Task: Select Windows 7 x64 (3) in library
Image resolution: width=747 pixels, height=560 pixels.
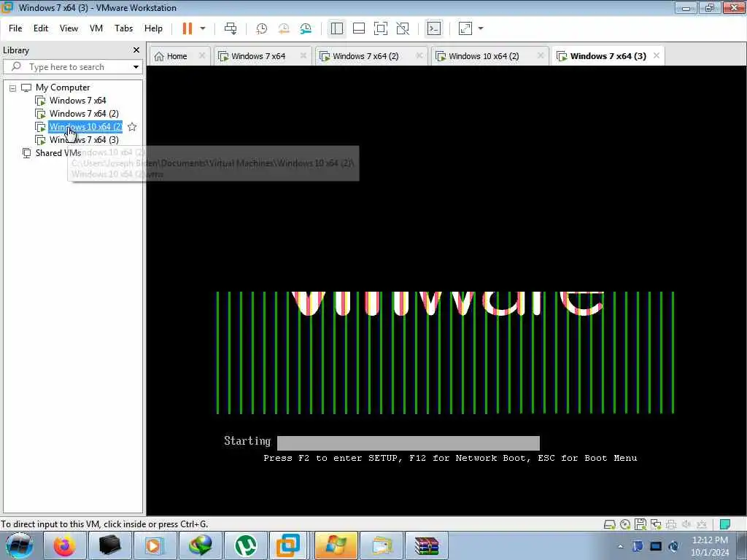Action: point(84,140)
